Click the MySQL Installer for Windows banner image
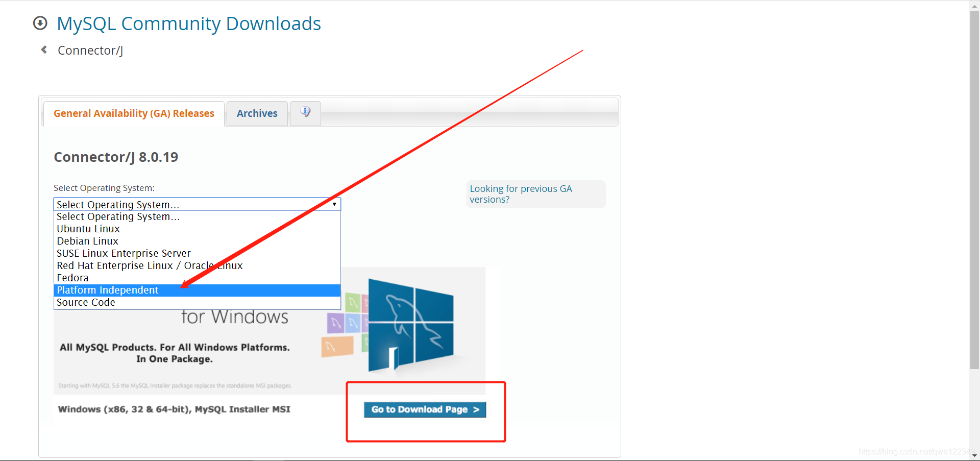This screenshot has height=461, width=980. [269, 330]
